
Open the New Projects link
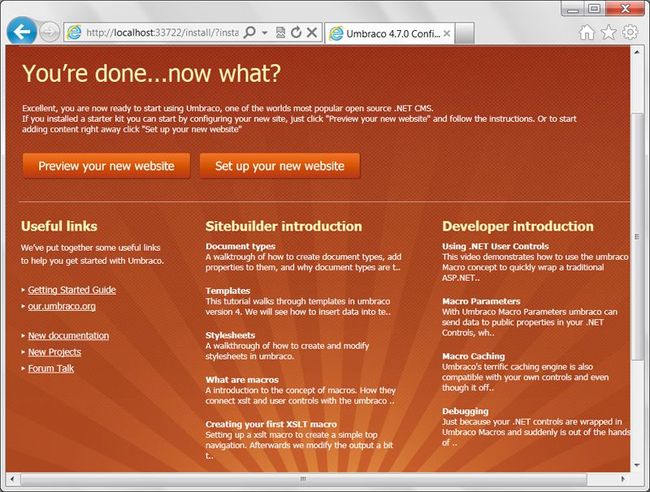point(55,352)
